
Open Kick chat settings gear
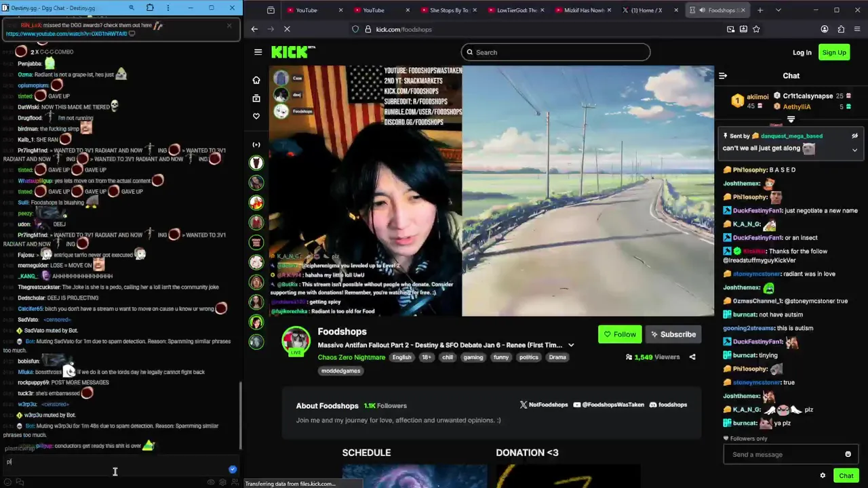click(x=823, y=476)
